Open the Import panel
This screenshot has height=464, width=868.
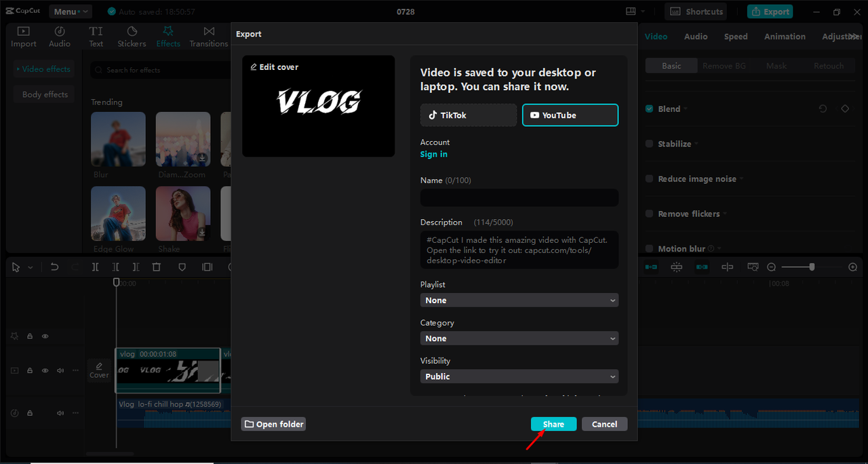24,37
